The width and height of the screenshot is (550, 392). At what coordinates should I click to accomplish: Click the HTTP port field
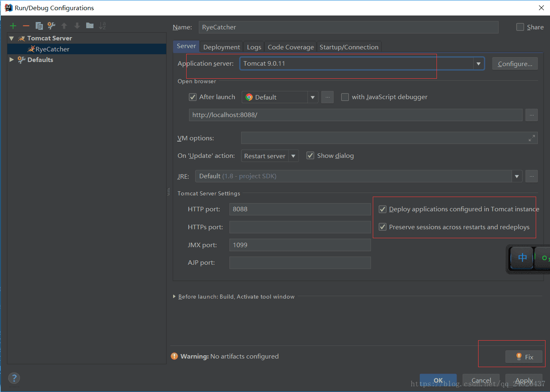click(300, 209)
